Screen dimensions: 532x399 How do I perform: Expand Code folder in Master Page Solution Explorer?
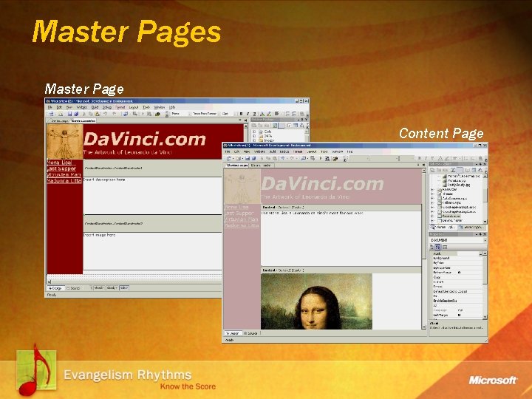(254, 132)
